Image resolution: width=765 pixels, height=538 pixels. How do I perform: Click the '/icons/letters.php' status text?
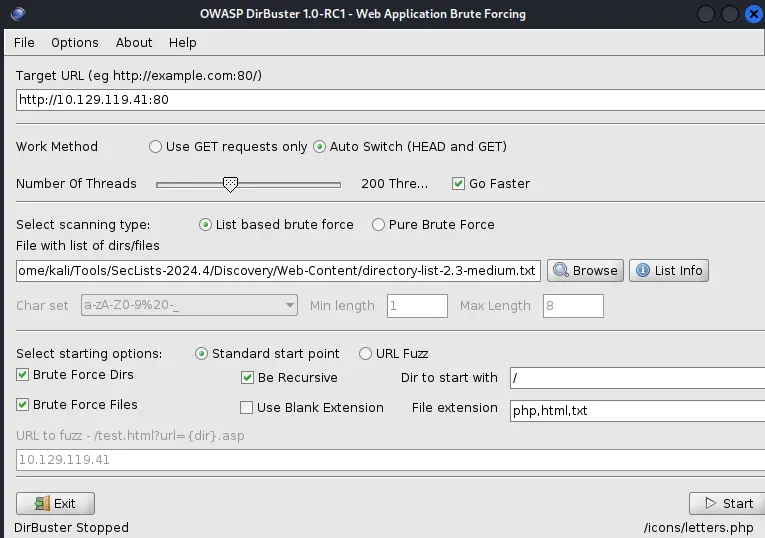(698, 528)
